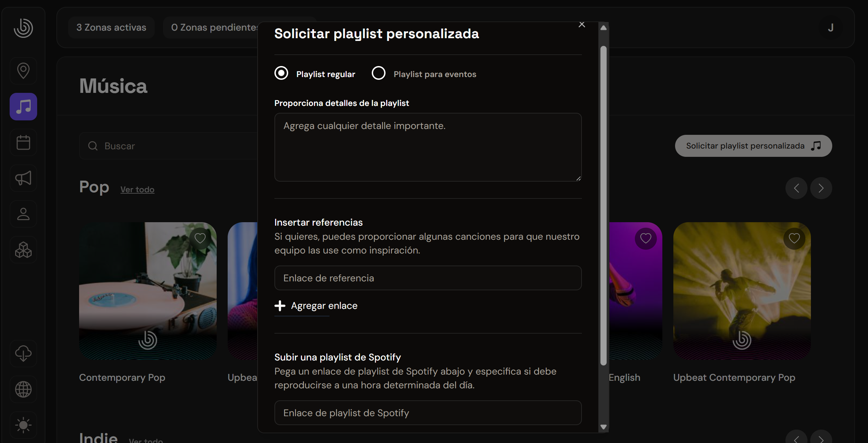Click the cloud download sidebar icon
This screenshot has width=868, height=443.
pyautogui.click(x=23, y=354)
